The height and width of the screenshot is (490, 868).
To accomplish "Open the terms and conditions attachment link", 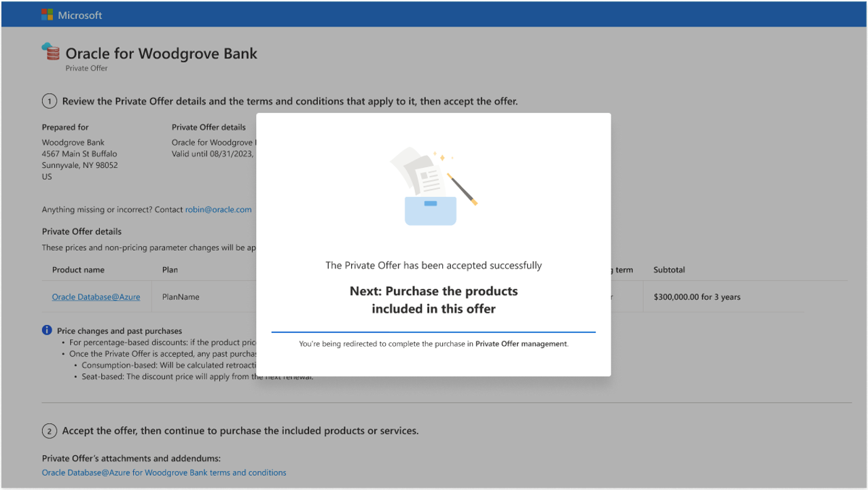I will click(x=164, y=472).
